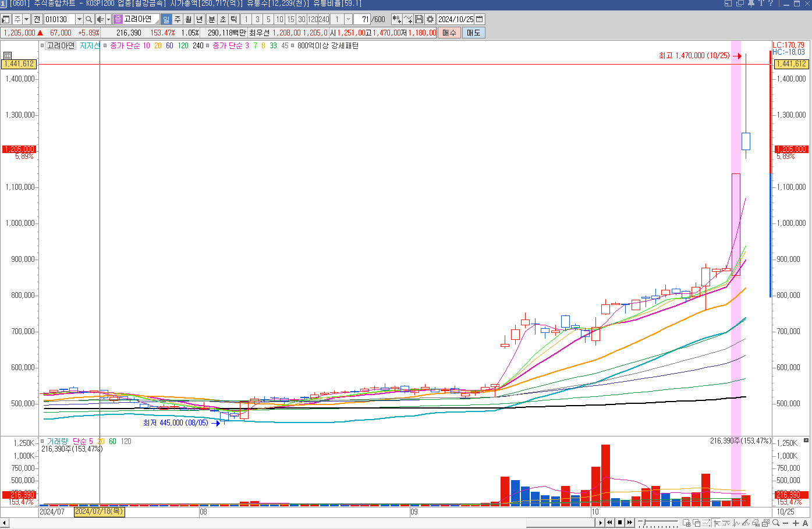This screenshot has width=812, height=529.
Task: Click the save chart floppy disk icon
Action: pos(419,19)
